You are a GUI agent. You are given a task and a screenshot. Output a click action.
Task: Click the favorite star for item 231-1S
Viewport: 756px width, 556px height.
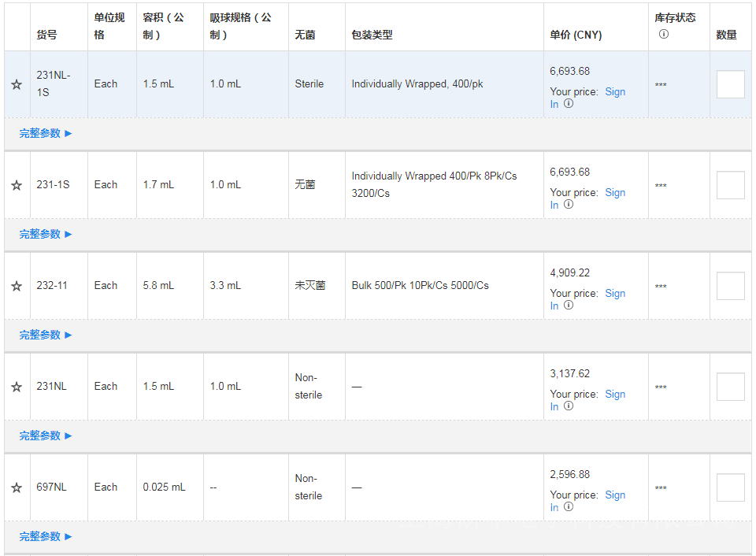(x=17, y=185)
